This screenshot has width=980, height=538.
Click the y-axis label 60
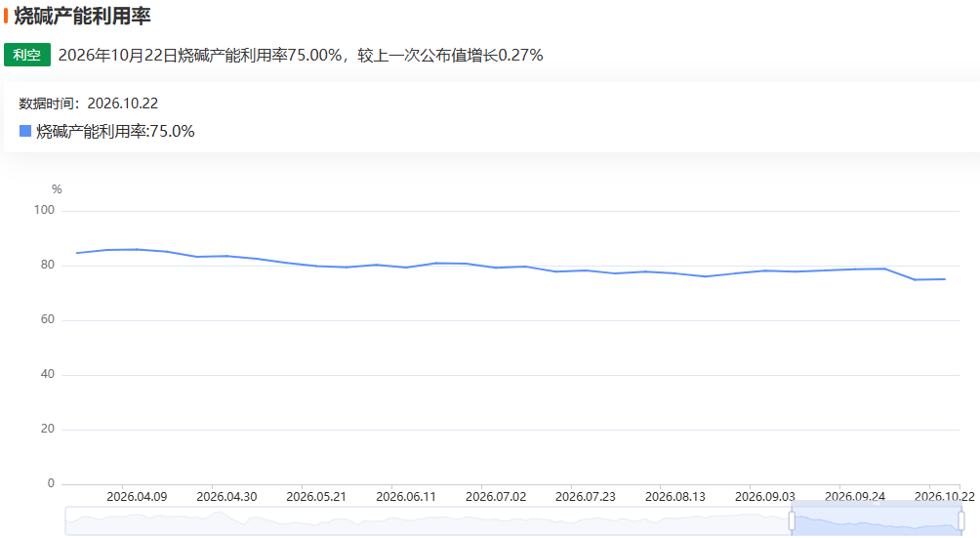pyautogui.click(x=48, y=319)
